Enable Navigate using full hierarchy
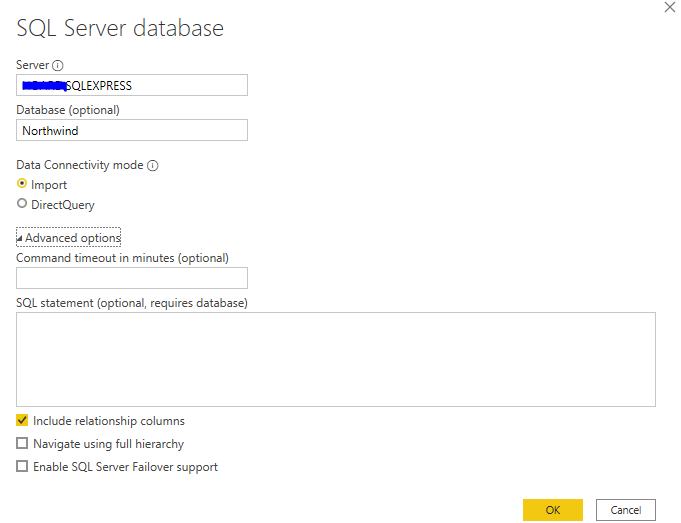The height and width of the screenshot is (523, 681). [x=22, y=443]
